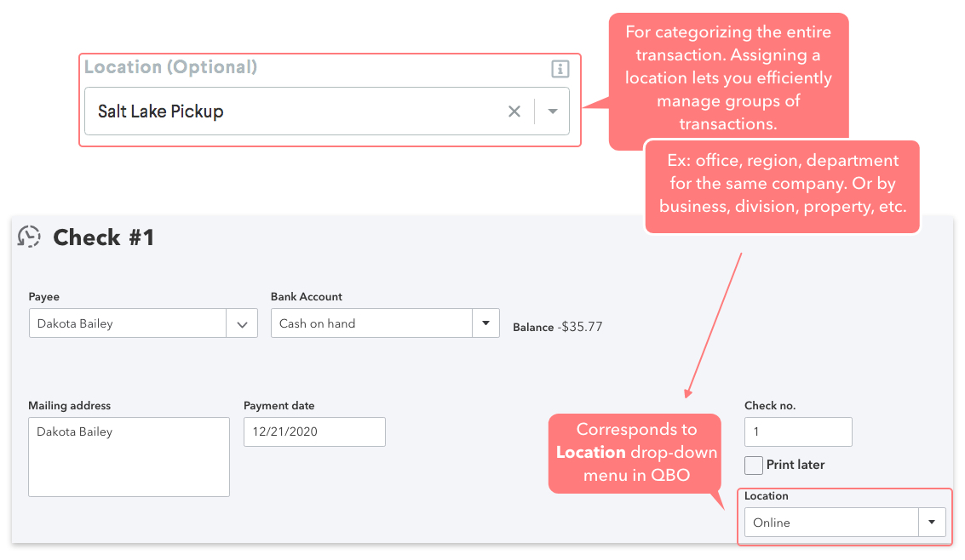This screenshot has height=560, width=965.
Task: Click the Check #1 heading
Action: pos(104,237)
